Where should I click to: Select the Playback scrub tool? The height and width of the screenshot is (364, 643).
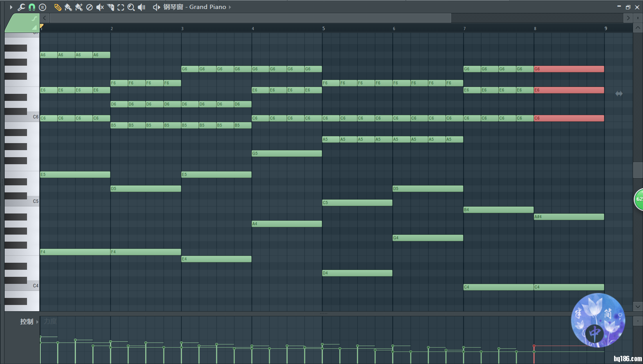click(x=142, y=7)
